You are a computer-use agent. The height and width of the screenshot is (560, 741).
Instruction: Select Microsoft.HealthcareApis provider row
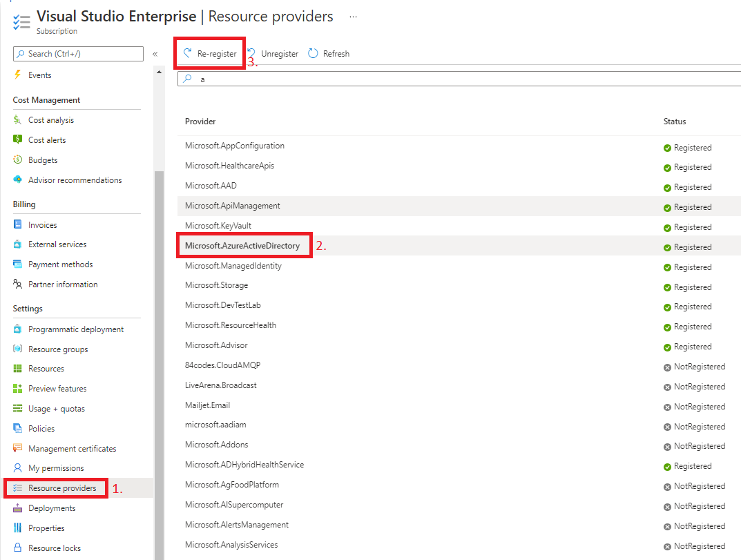coord(459,166)
